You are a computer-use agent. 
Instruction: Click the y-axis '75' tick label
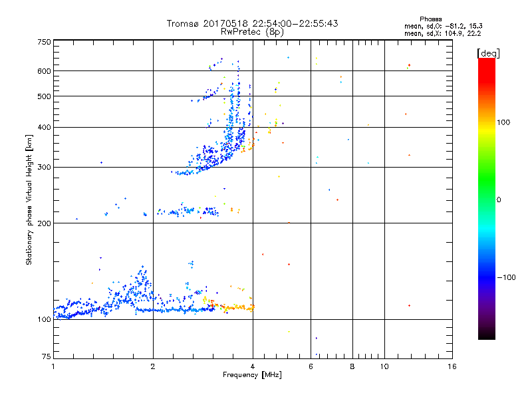[x=47, y=356]
